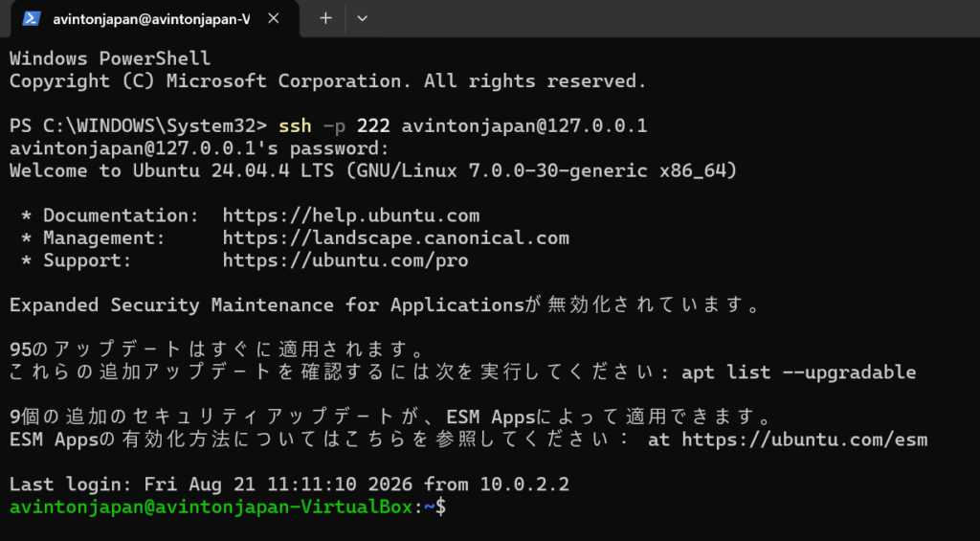980x541 pixels.
Task: Click the 'PS C:\WINDOWS\System32>' prompt text
Action: click(x=138, y=126)
